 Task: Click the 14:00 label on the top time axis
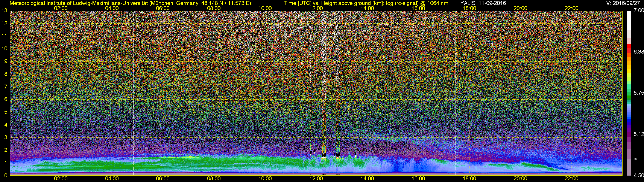pos(367,8)
